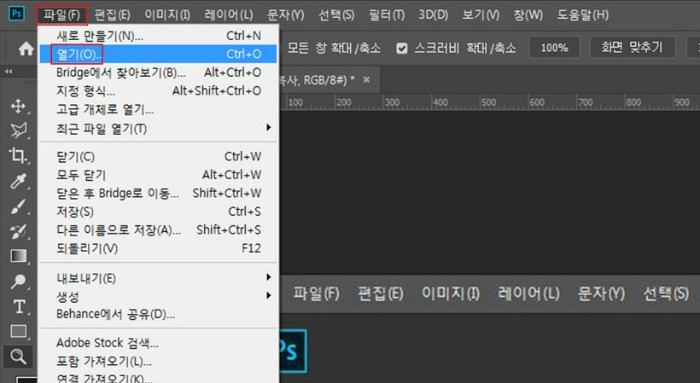Image resolution: width=700 pixels, height=383 pixels.
Task: Choose 되돌리기(V) menu entry
Action: [x=158, y=248]
